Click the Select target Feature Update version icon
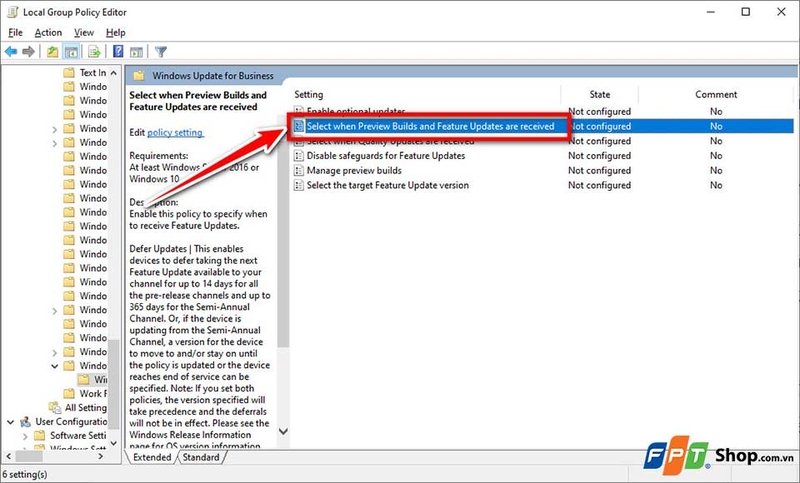 click(x=298, y=186)
